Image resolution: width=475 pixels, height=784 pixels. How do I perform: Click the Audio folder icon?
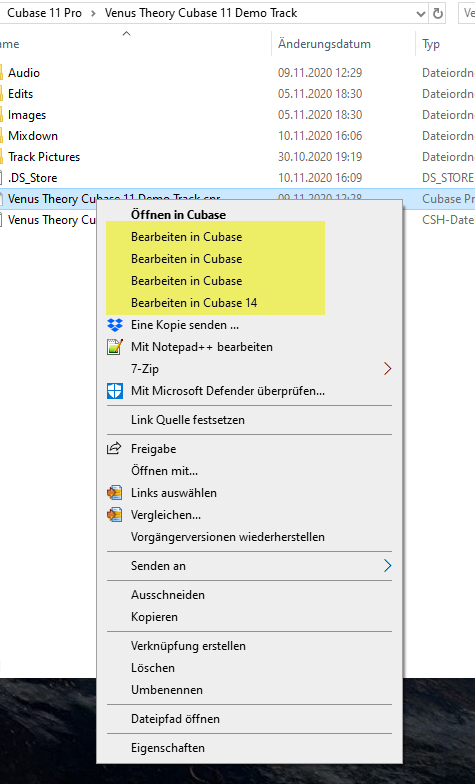click(2, 73)
